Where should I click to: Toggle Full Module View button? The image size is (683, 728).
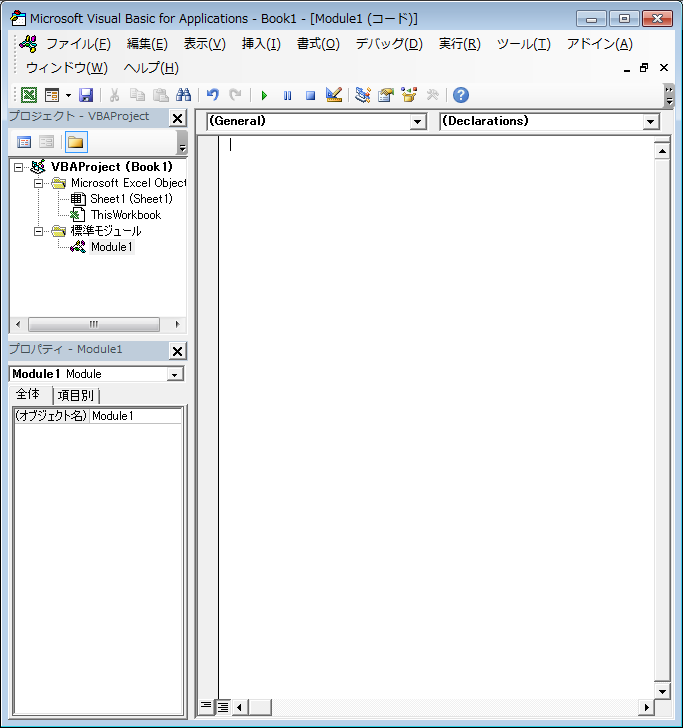[223, 707]
